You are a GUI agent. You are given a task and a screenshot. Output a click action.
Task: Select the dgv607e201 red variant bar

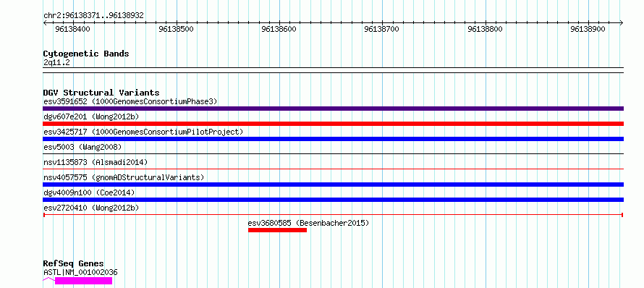point(333,124)
